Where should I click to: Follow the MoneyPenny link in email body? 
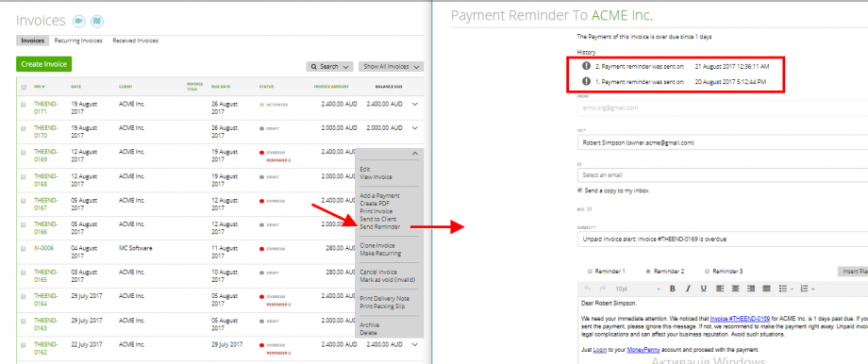(x=643, y=350)
